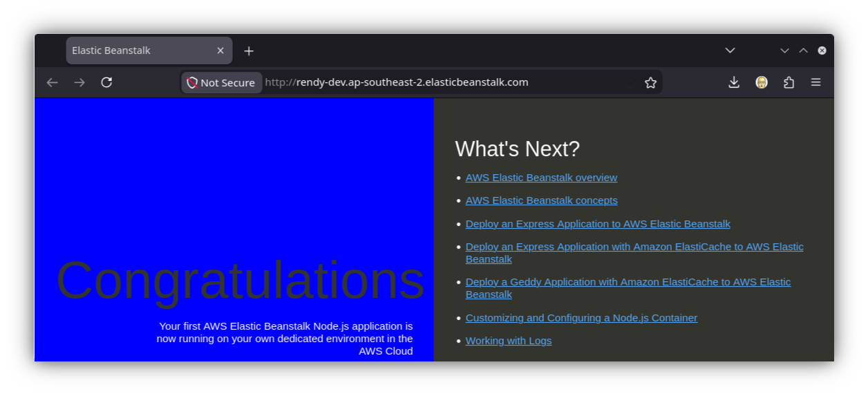Open a new tab with plus
868x396 pixels.
249,50
